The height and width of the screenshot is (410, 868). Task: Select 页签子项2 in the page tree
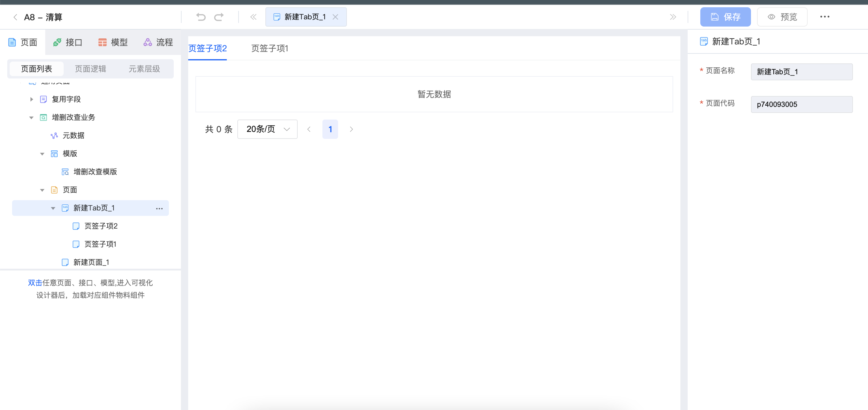101,226
